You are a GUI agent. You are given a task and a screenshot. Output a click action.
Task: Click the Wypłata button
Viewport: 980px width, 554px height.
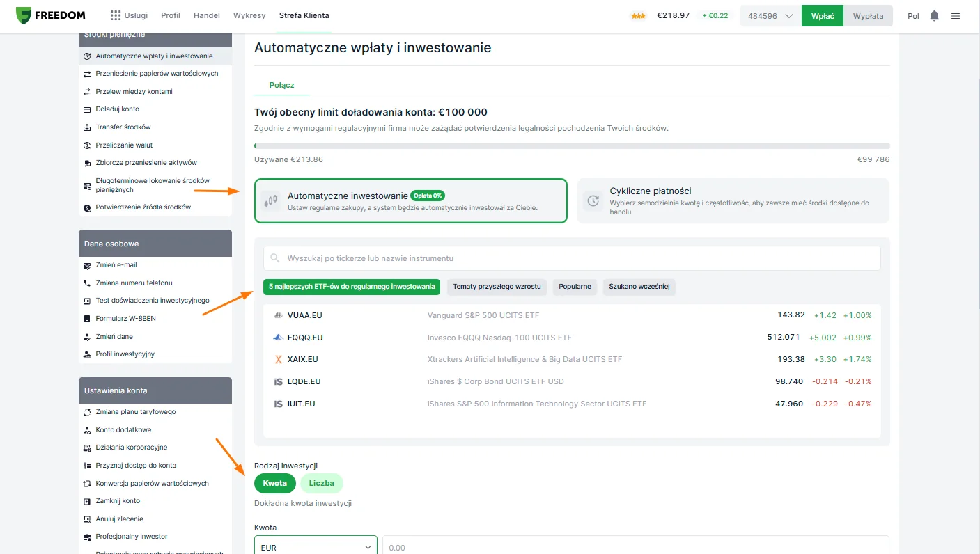[x=868, y=16]
